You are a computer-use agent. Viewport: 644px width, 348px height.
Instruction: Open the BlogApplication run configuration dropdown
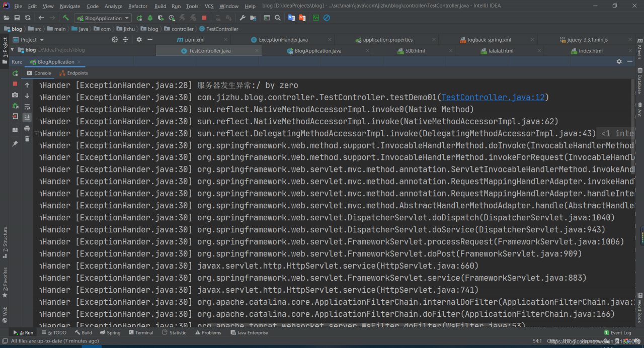(103, 18)
